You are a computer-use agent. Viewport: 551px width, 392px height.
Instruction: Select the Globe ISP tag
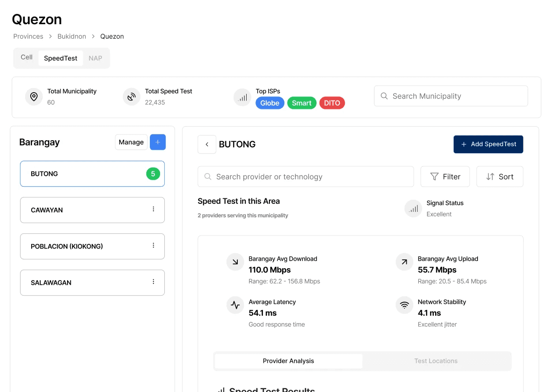point(270,103)
